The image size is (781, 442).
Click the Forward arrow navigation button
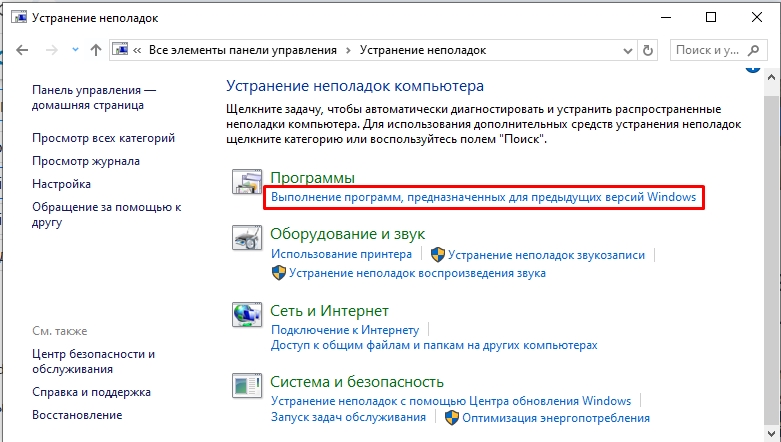click(x=51, y=50)
